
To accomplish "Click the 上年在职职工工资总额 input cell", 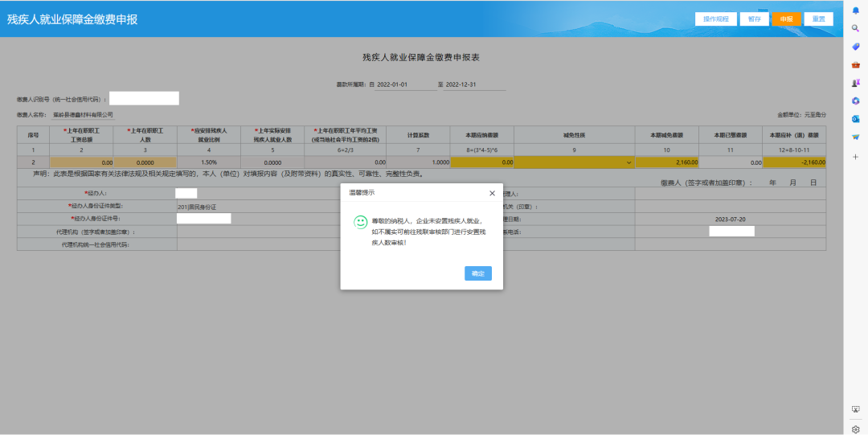I will coord(82,162).
